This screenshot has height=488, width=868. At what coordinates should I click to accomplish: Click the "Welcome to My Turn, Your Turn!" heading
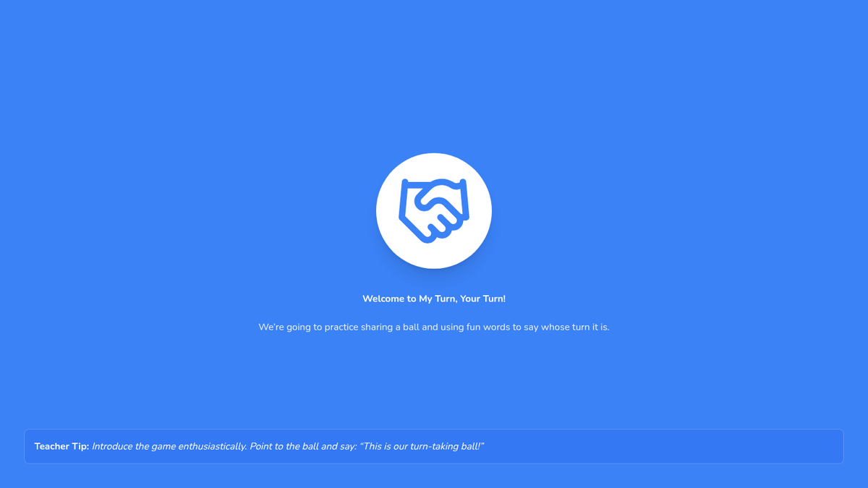point(434,299)
